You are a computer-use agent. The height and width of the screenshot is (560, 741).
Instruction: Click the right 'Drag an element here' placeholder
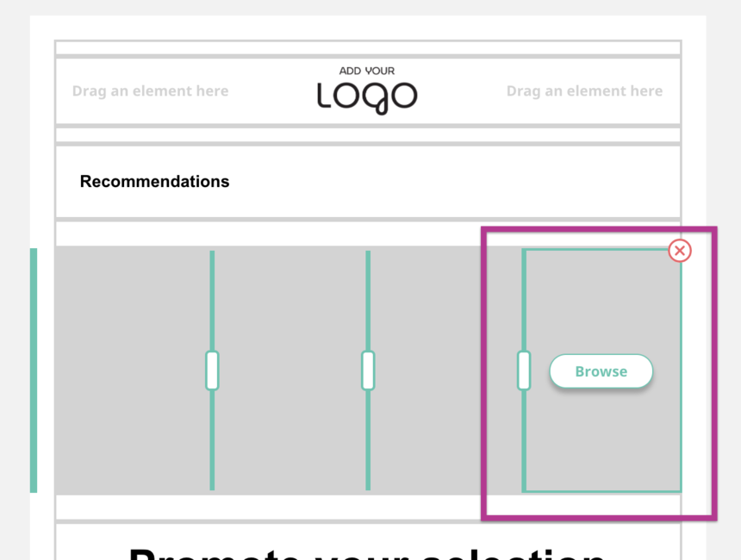pyautogui.click(x=584, y=91)
